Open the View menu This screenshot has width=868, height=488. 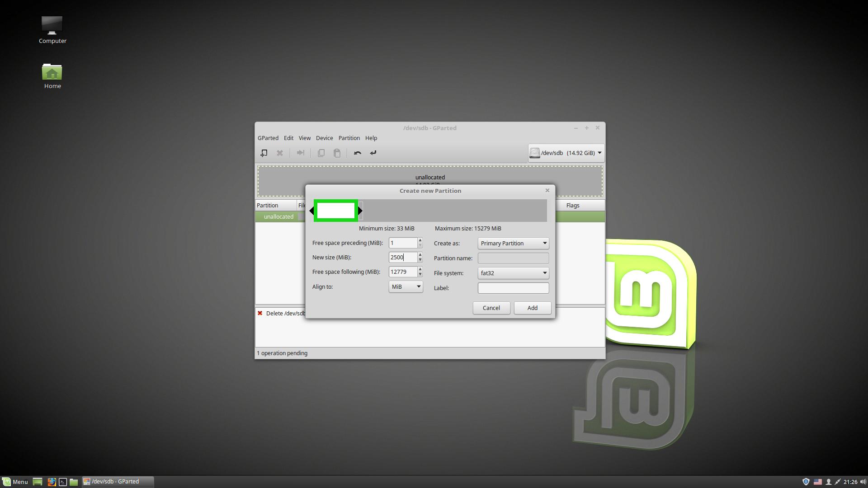click(x=304, y=138)
